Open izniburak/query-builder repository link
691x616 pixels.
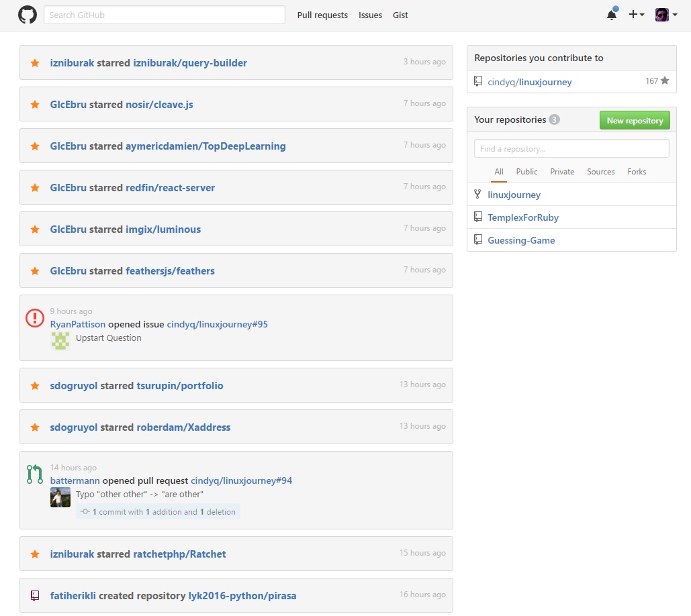click(190, 63)
